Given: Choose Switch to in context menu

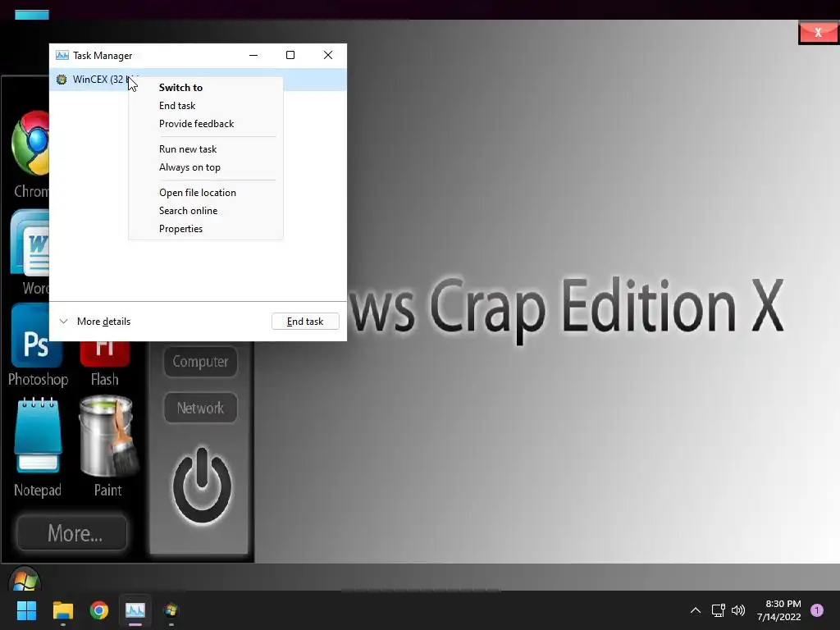Looking at the screenshot, I should [x=206, y=87].
